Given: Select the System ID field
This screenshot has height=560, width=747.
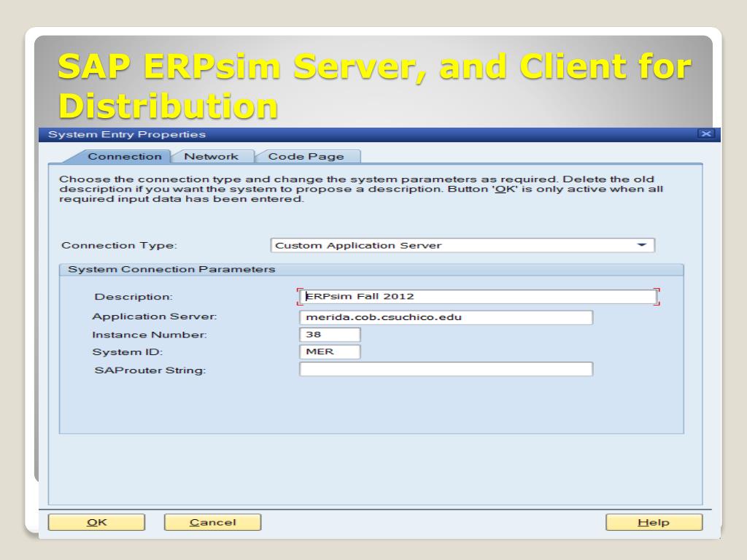Looking at the screenshot, I should tap(330, 352).
